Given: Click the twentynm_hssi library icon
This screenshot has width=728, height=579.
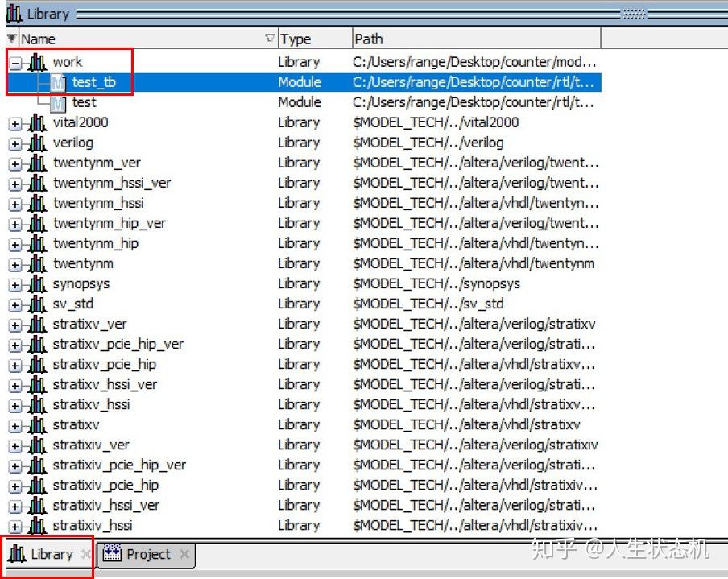Looking at the screenshot, I should click(37, 204).
